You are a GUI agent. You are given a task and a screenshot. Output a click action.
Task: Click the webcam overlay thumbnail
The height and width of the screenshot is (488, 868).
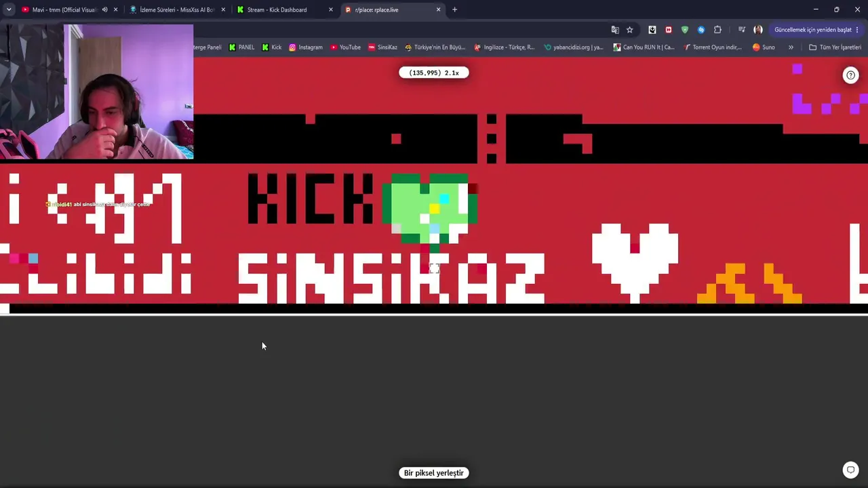coord(97,92)
